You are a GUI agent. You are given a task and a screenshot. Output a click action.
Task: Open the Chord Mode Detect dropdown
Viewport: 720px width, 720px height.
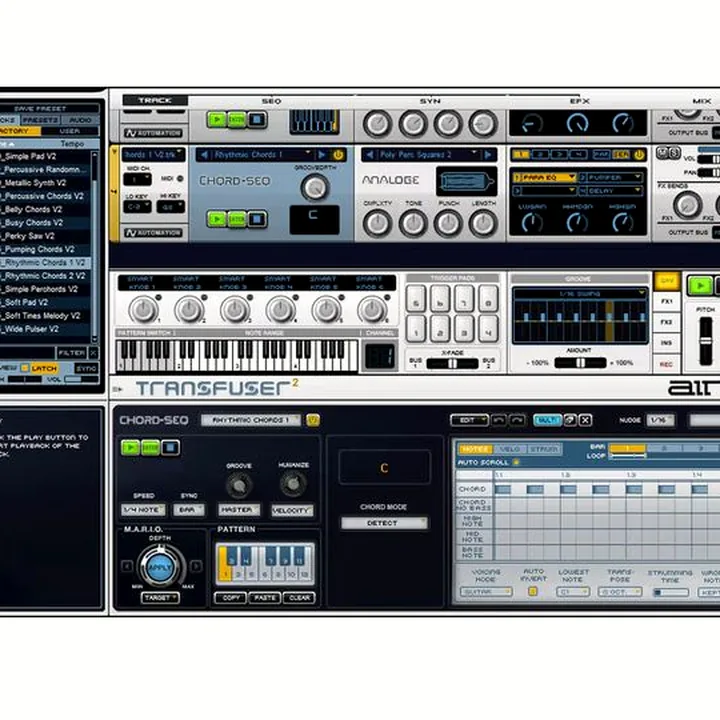(384, 523)
